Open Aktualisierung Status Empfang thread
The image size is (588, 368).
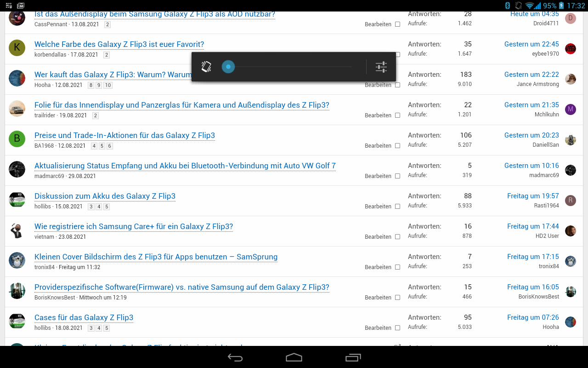(x=185, y=166)
